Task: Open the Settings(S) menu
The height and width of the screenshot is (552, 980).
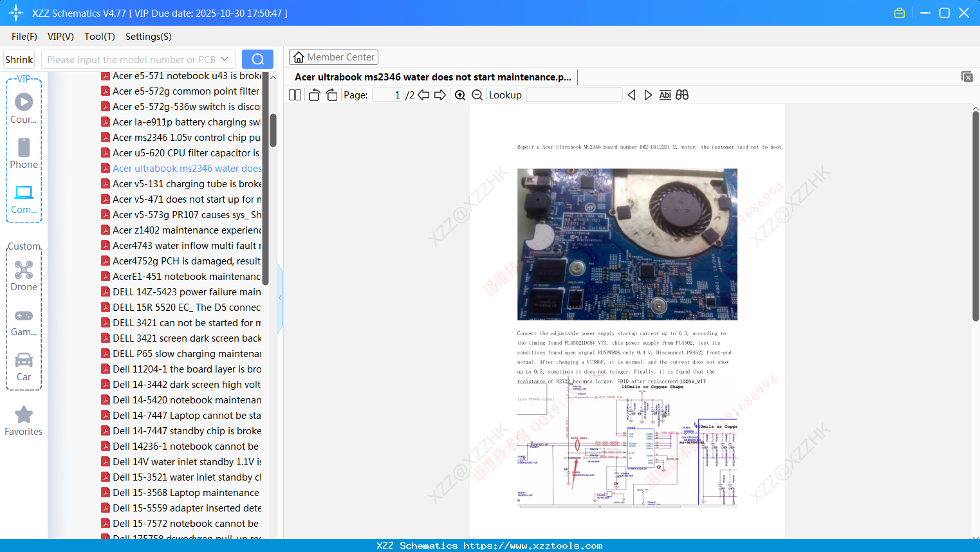Action: pyautogui.click(x=149, y=37)
